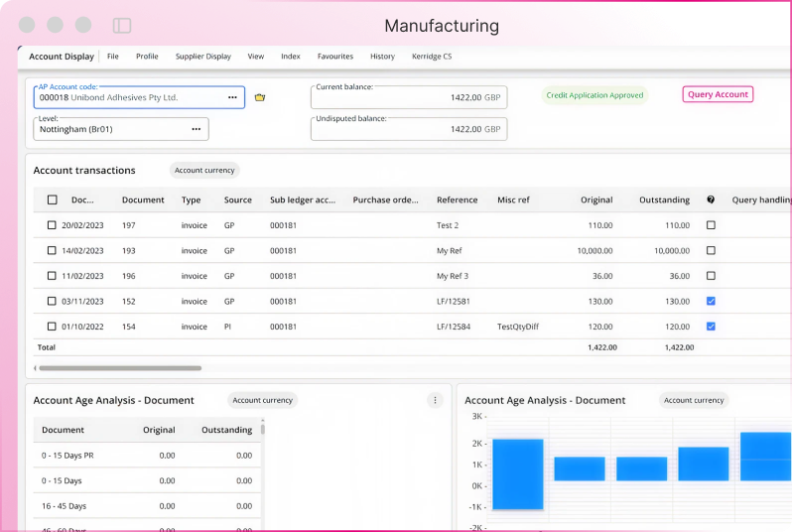Open the Index menu

291,57
